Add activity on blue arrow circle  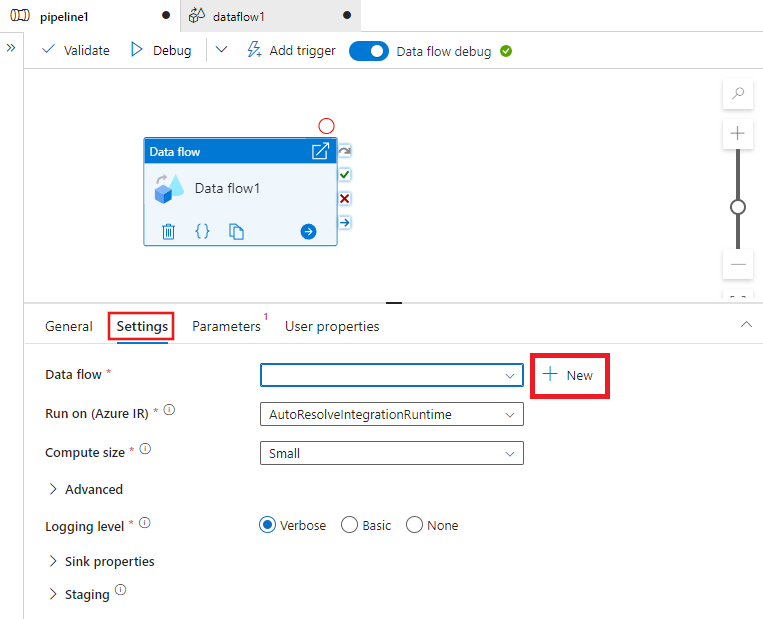(x=308, y=232)
